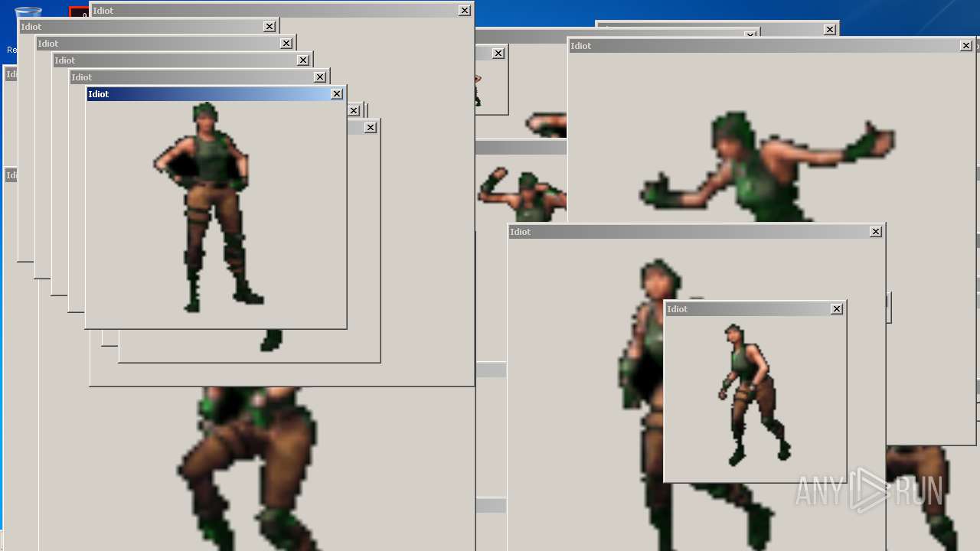Viewport: 980px width, 551px height.
Task: Close the large Idiot window showing outstretched-arms soldier
Action: pyautogui.click(x=966, y=46)
